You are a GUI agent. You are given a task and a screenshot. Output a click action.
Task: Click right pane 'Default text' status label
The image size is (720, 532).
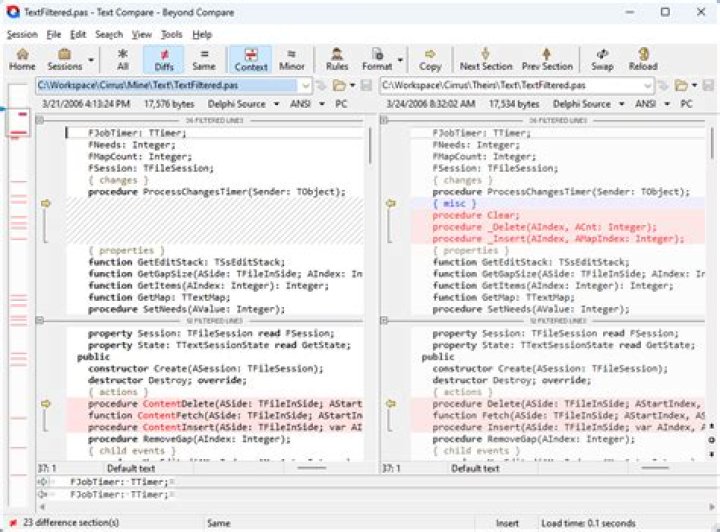(475, 469)
